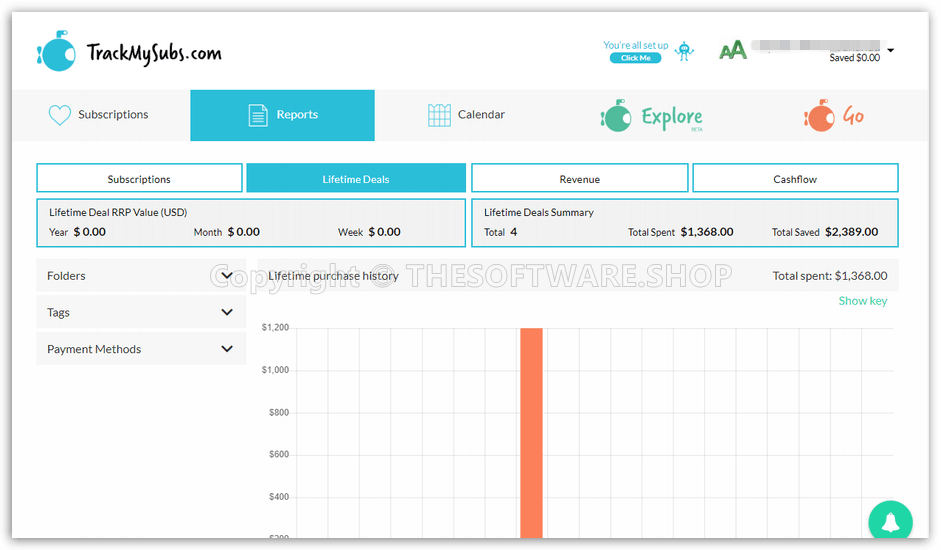Open the notification bell button
941x550 pixels.
890,522
